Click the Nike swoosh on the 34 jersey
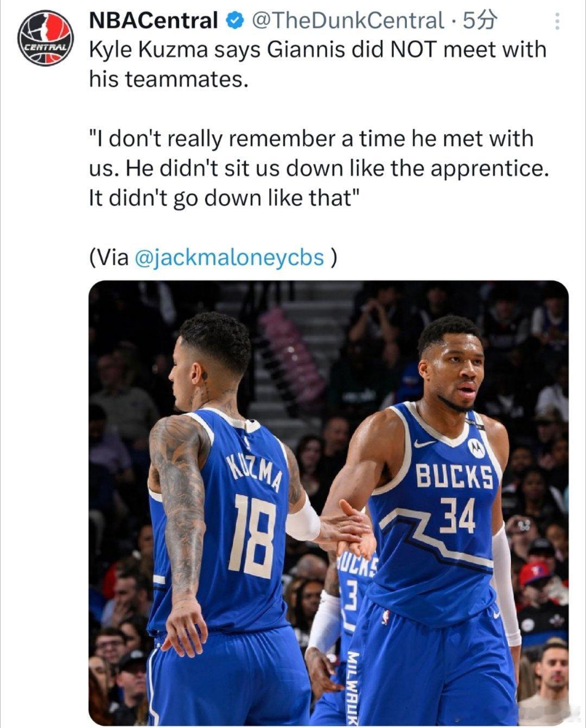586x728 pixels. coord(424,444)
